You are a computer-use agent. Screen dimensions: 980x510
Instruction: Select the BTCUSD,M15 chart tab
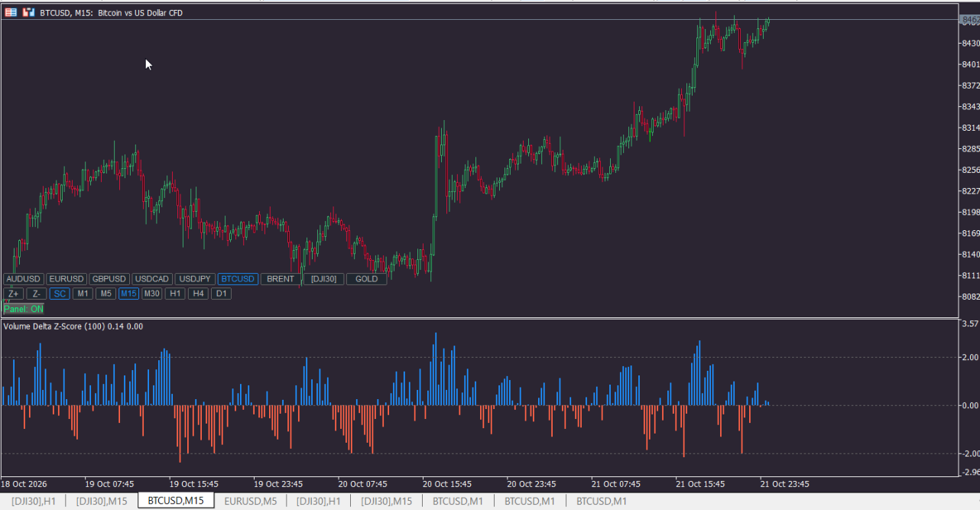coord(176,501)
